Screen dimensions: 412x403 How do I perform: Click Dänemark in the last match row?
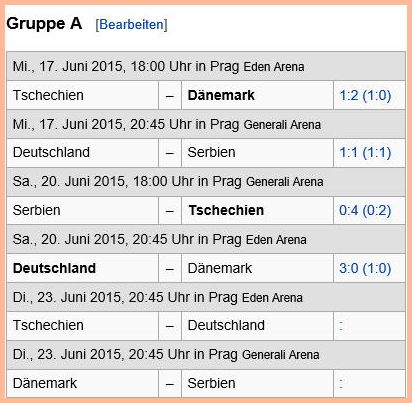point(45,383)
